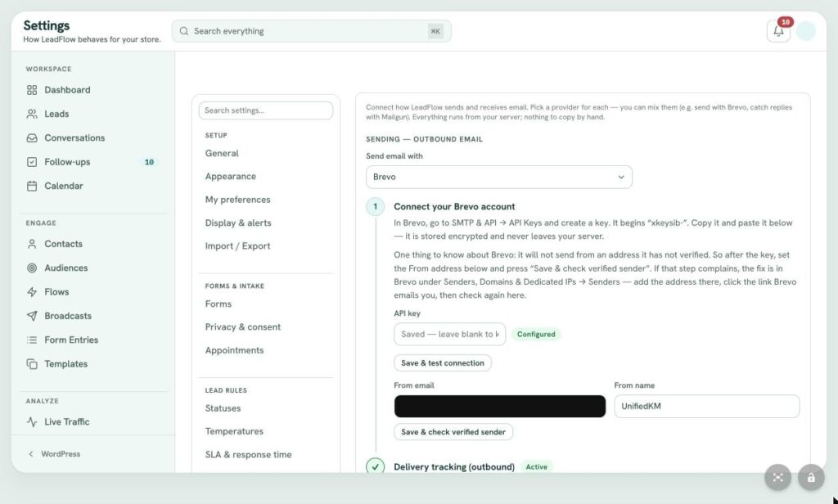Click the Live Traffic pulse icon
This screenshot has width=838, height=504.
32,421
